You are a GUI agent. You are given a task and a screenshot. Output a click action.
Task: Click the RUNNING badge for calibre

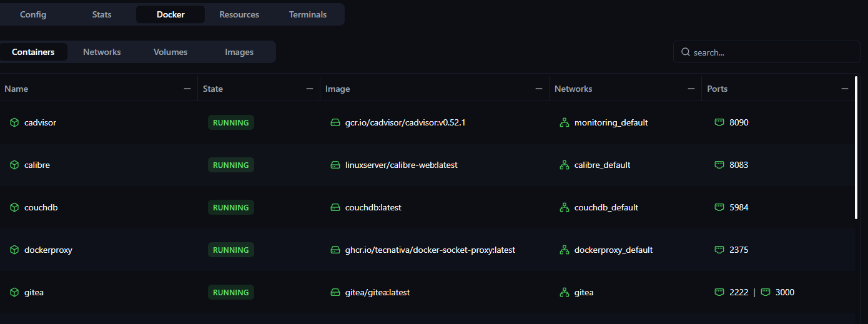(x=231, y=165)
